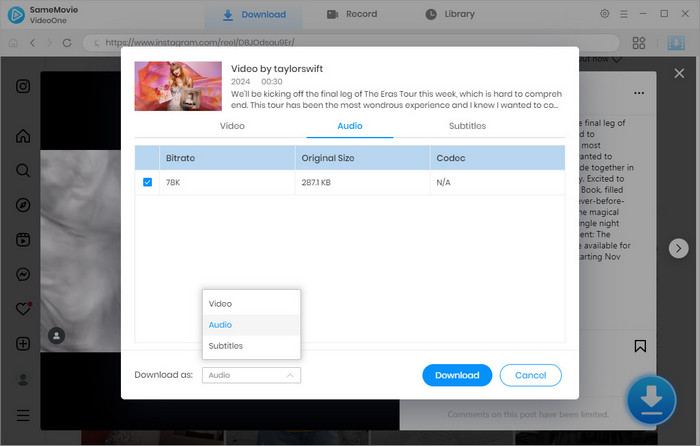Image resolution: width=700 pixels, height=446 pixels.
Task: Open Instagram profile avatar icon
Action: pos(23,379)
